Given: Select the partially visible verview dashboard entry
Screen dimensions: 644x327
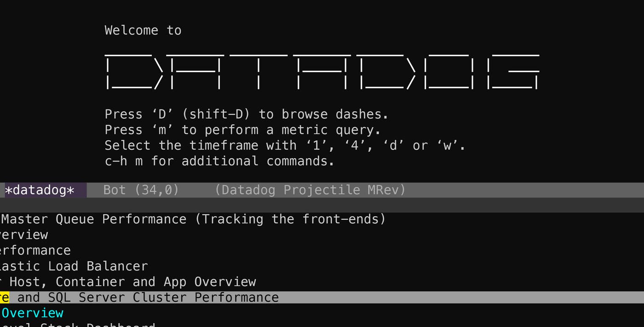Looking at the screenshot, I should tap(23, 235).
